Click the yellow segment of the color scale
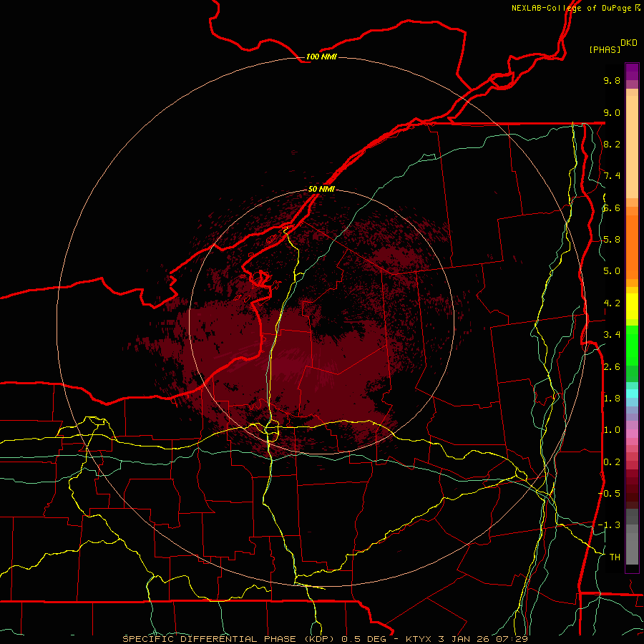 point(632,306)
